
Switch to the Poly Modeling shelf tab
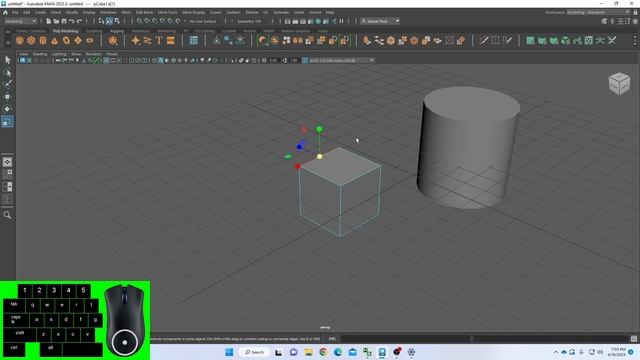click(x=65, y=31)
